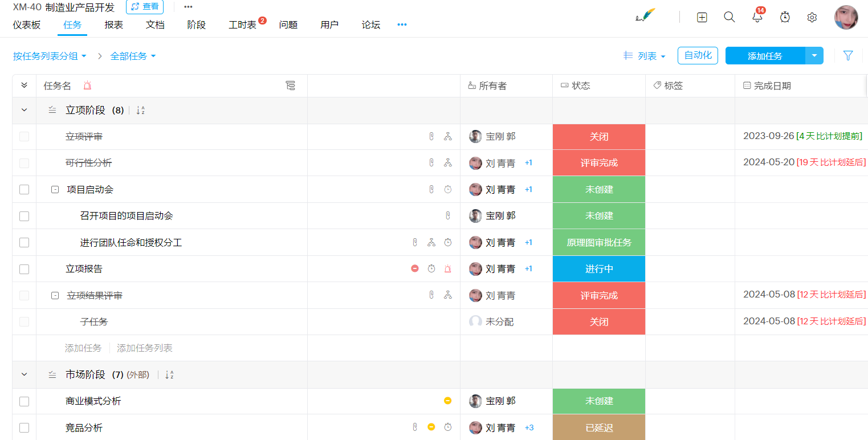Click the 自动化 button
Screen dimensions: 868x440
click(698, 55)
